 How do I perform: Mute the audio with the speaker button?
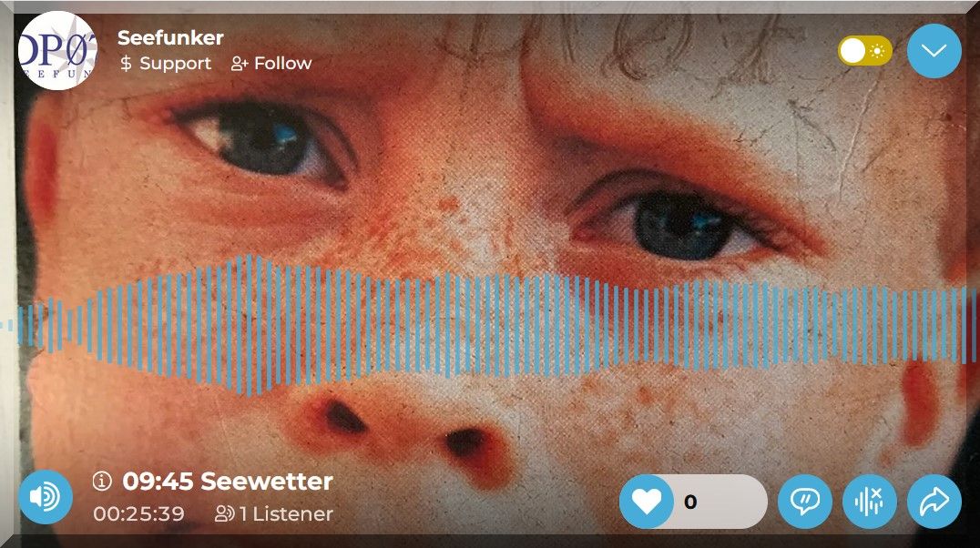tap(46, 497)
